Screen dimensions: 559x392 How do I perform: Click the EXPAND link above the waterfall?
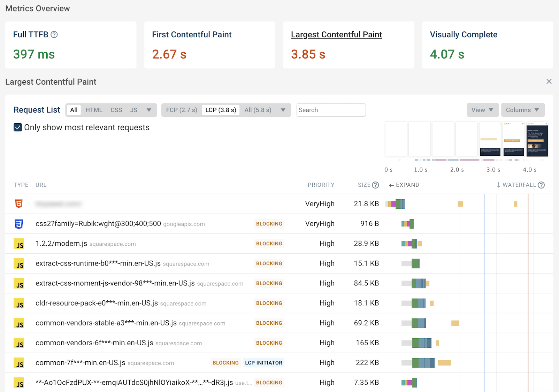coord(404,185)
